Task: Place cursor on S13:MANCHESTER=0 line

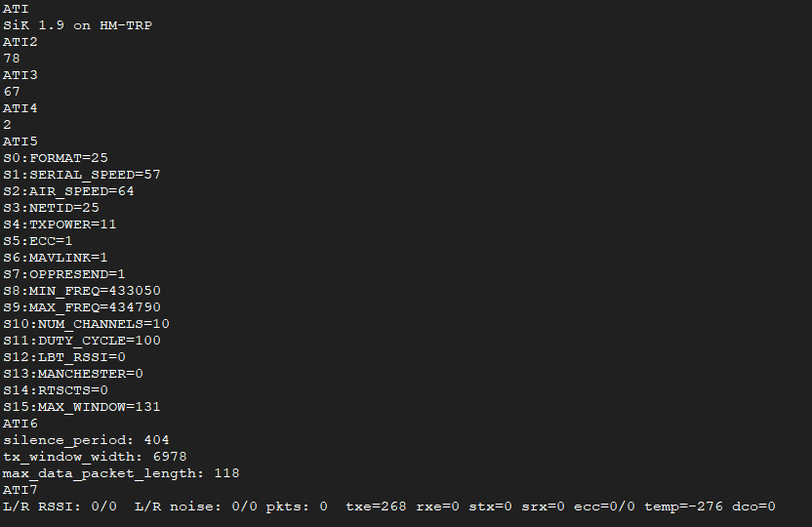Action: pos(73,374)
